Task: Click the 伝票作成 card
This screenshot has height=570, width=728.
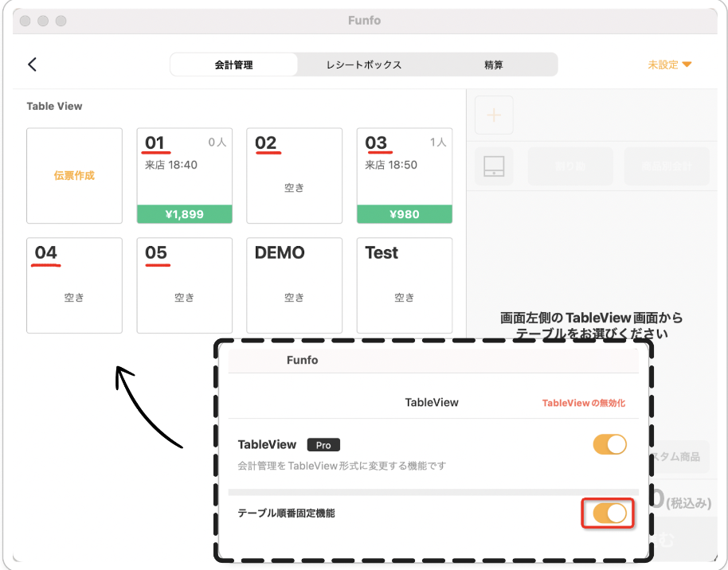Action: coord(74,176)
